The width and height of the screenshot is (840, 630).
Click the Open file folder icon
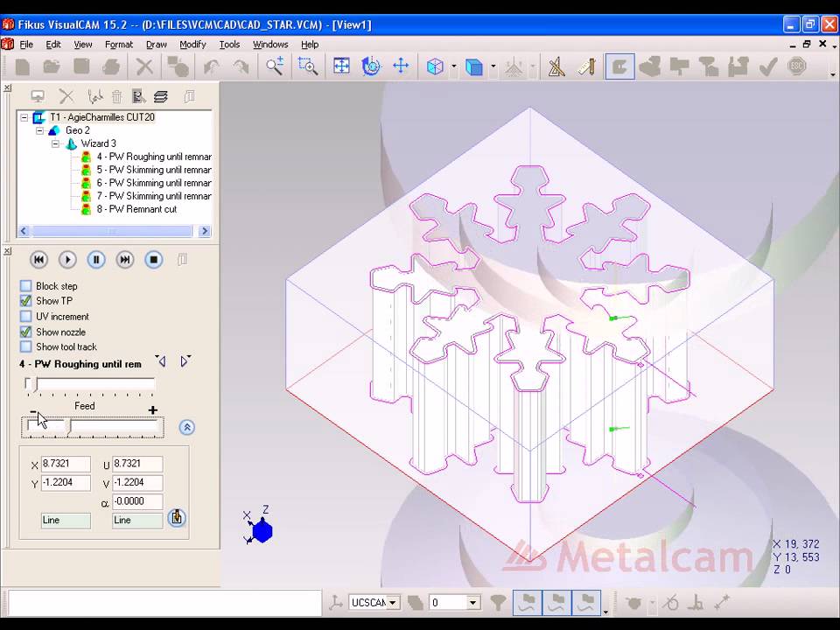tap(52, 67)
